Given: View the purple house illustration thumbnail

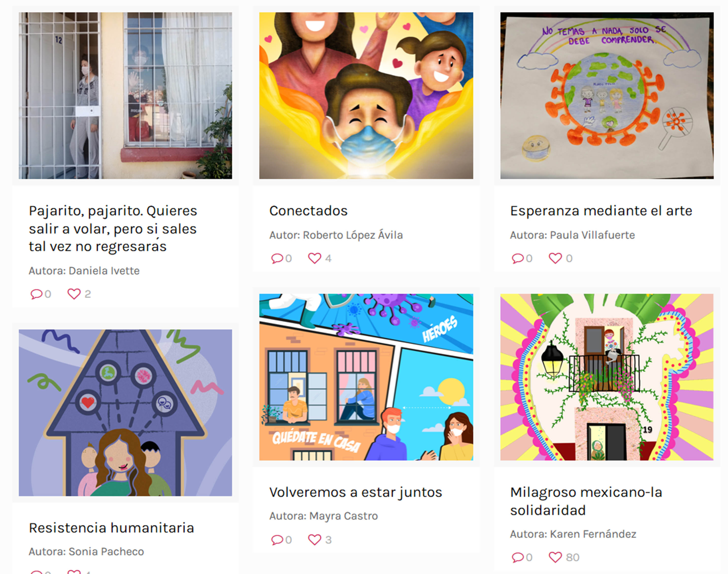Looking at the screenshot, I should [x=125, y=413].
